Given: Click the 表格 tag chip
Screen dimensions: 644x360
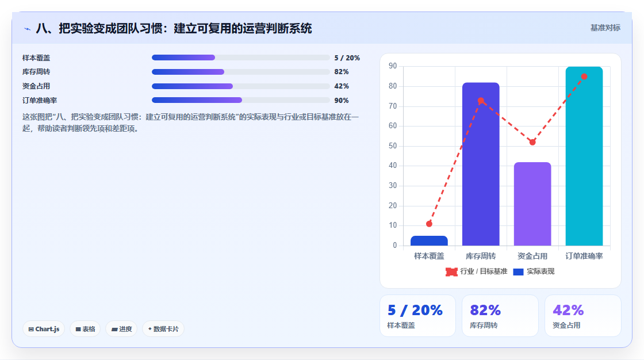Looking at the screenshot, I should [x=85, y=329].
